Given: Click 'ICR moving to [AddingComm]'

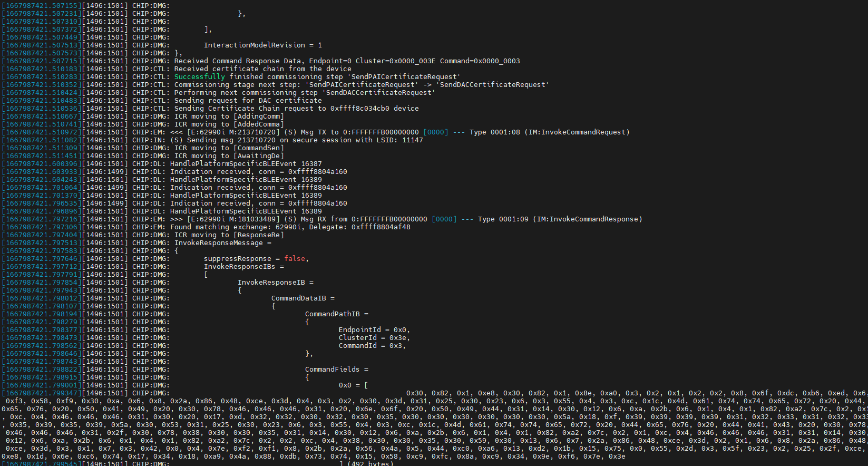Looking at the screenshot, I should tap(229, 116).
